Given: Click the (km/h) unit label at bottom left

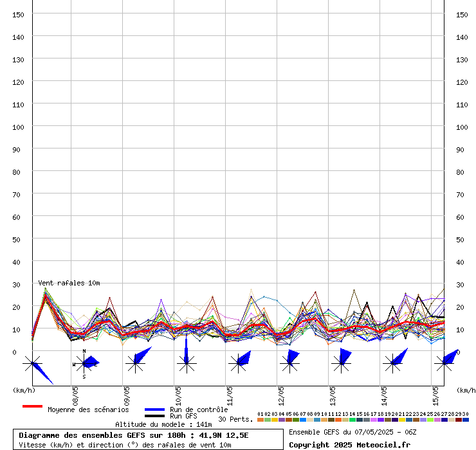Looking at the screenshot, I should (24, 390).
